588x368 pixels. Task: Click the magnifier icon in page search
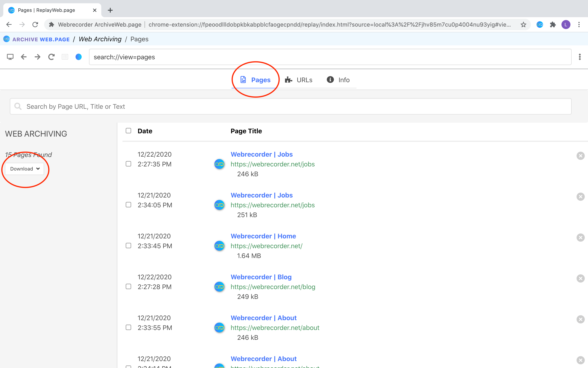[18, 106]
